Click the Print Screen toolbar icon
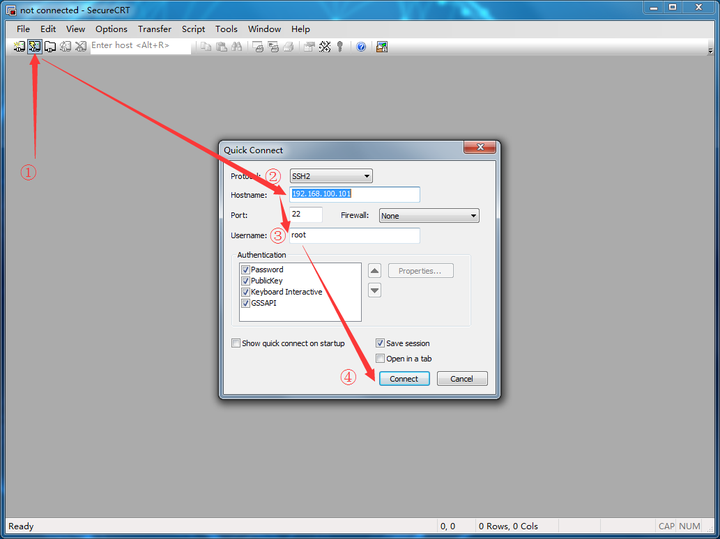This screenshot has width=720, height=539. click(x=258, y=46)
